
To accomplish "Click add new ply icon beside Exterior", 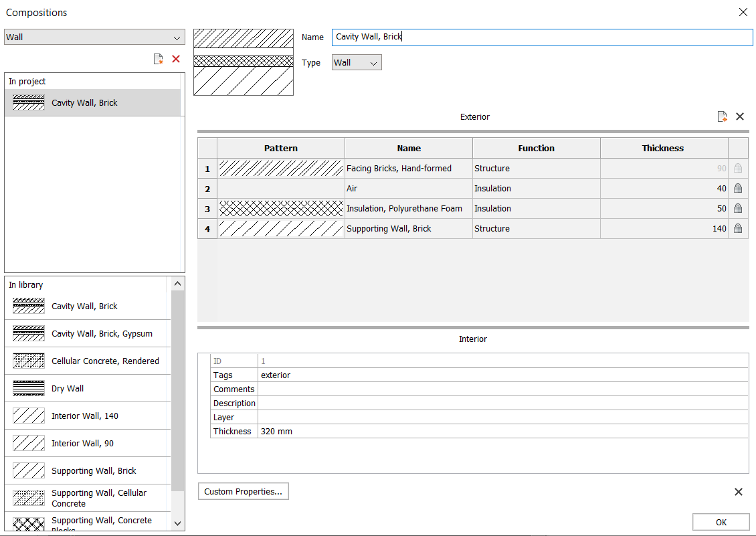I will (x=723, y=116).
